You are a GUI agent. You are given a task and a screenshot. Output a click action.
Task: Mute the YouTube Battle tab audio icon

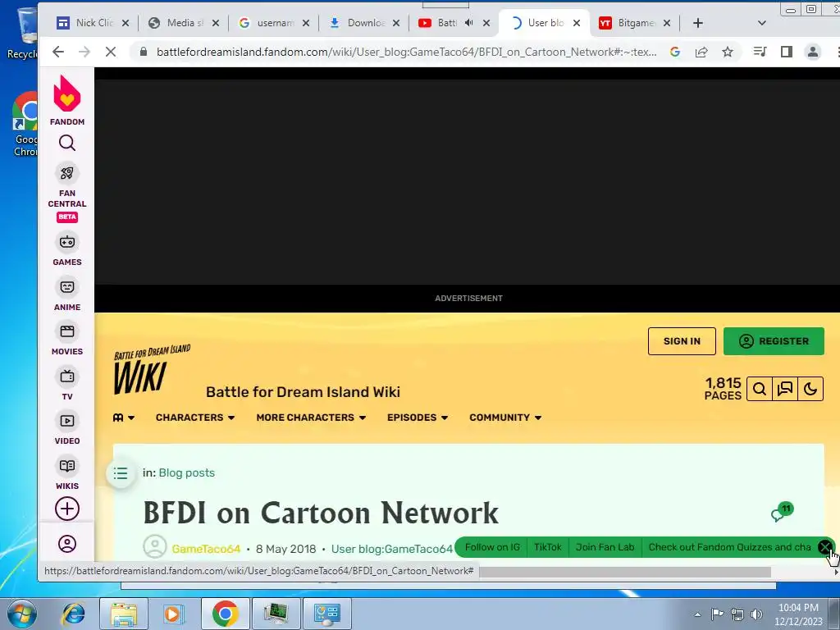(x=468, y=22)
